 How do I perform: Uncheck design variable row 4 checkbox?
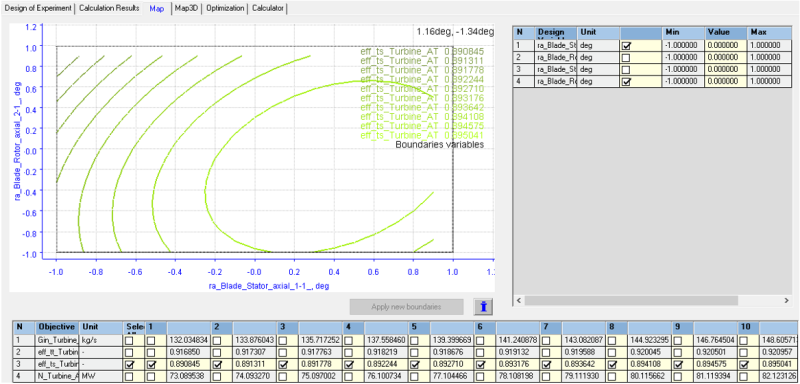point(627,82)
